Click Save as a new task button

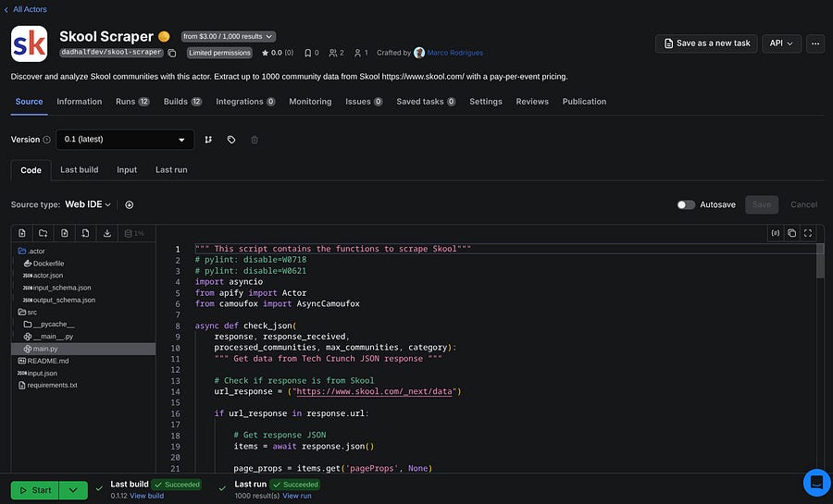point(707,43)
